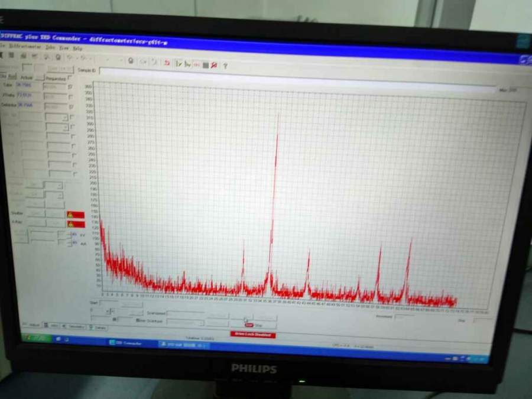Click the Windows Start button
The width and height of the screenshot is (532, 399).
tap(36, 338)
